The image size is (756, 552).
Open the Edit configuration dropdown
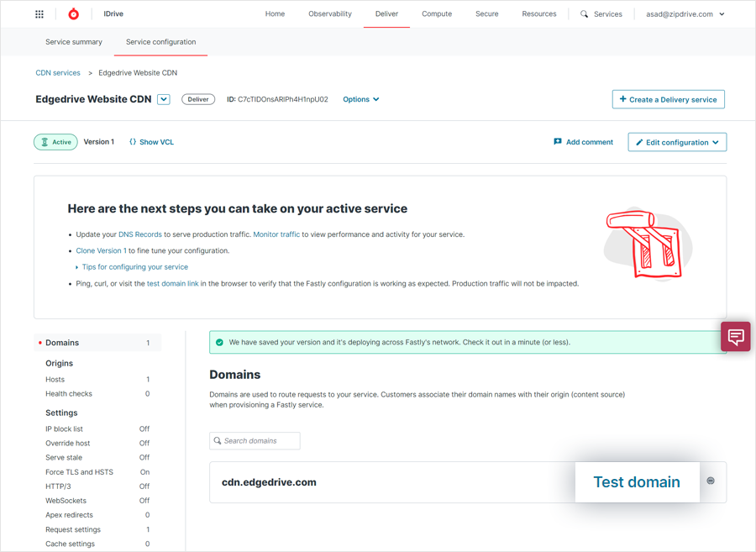point(677,142)
